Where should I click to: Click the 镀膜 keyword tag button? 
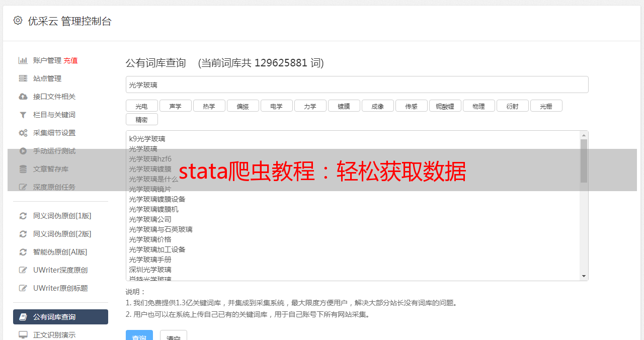pyautogui.click(x=344, y=106)
